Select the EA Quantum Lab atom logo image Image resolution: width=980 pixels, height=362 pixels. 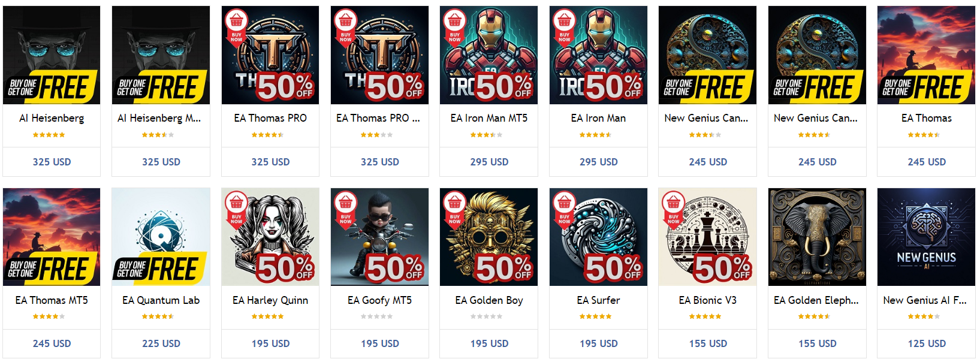click(x=161, y=229)
